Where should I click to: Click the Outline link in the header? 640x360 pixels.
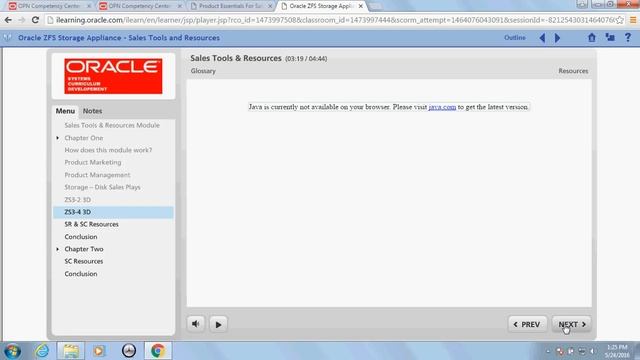[x=515, y=38]
